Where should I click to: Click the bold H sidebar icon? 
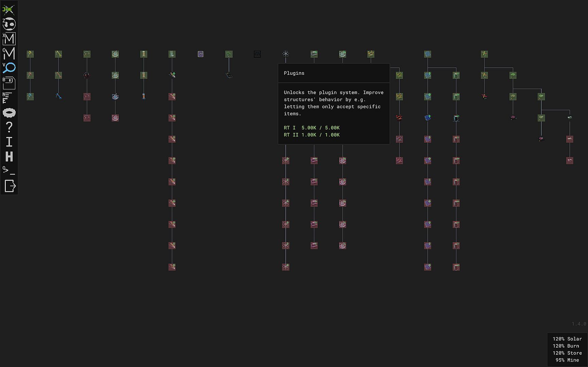(9, 157)
